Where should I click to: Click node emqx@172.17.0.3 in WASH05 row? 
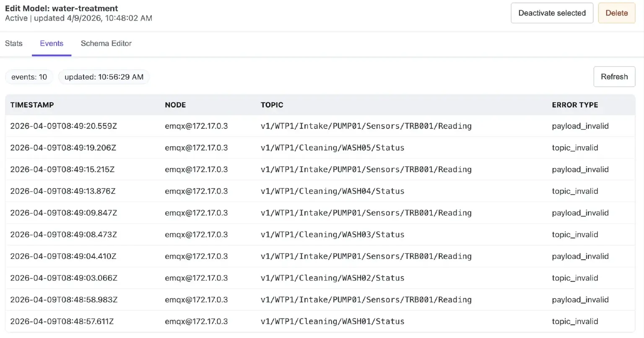click(196, 148)
